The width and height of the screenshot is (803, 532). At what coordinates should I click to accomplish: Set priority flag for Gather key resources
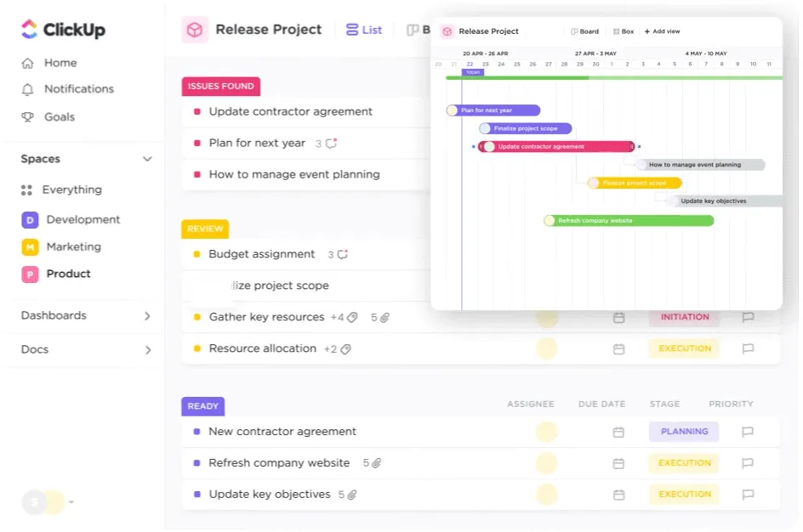[748, 317]
